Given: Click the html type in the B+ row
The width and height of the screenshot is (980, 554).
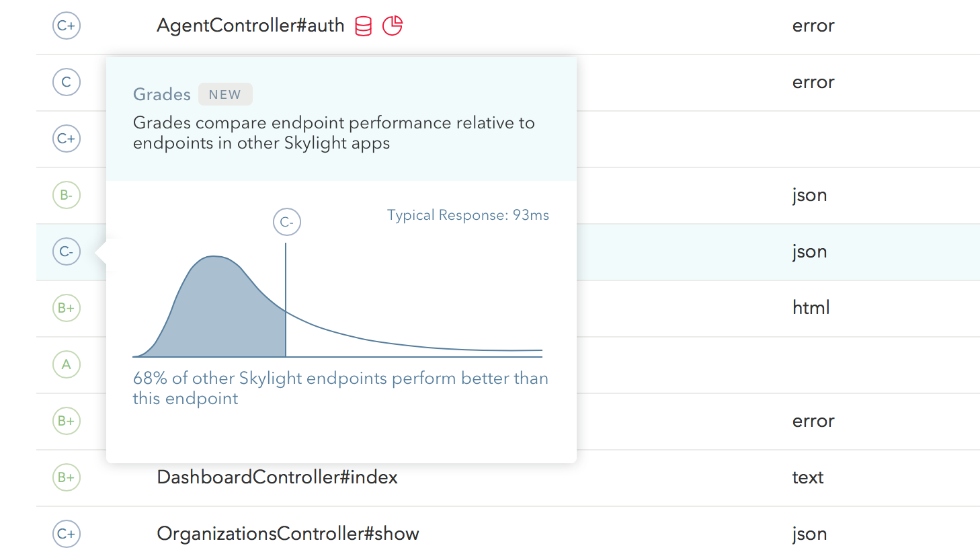Looking at the screenshot, I should tap(811, 308).
